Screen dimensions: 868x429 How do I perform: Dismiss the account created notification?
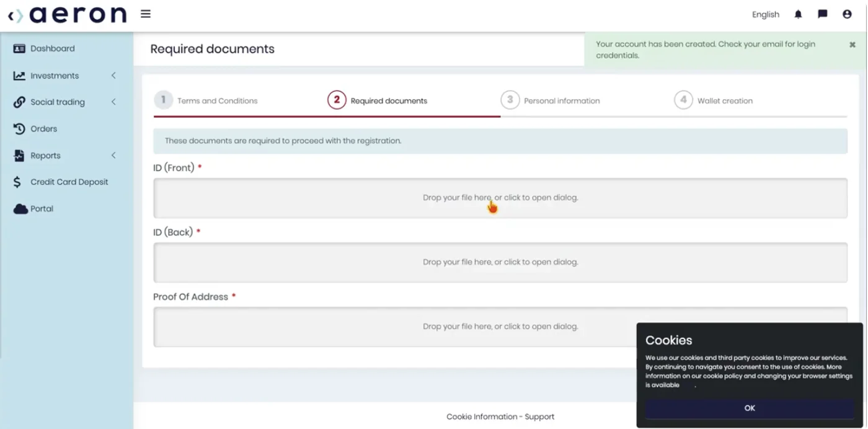[852, 45]
